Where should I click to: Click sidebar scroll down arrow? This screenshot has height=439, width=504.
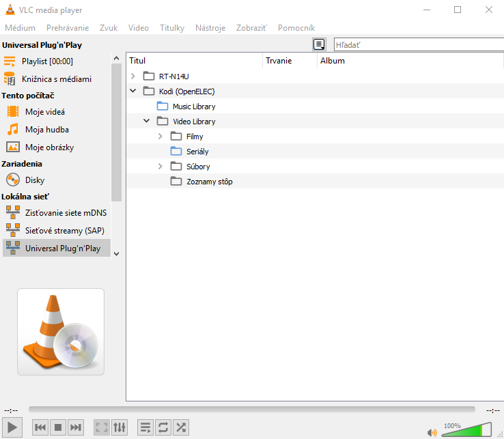(116, 253)
